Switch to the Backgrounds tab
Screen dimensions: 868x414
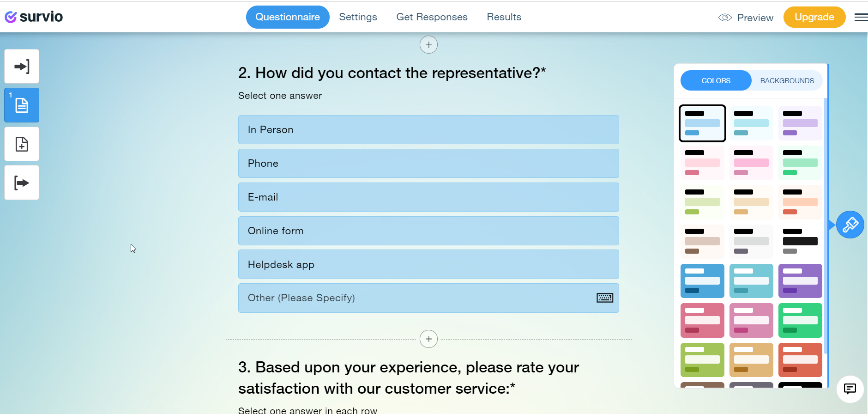point(787,81)
